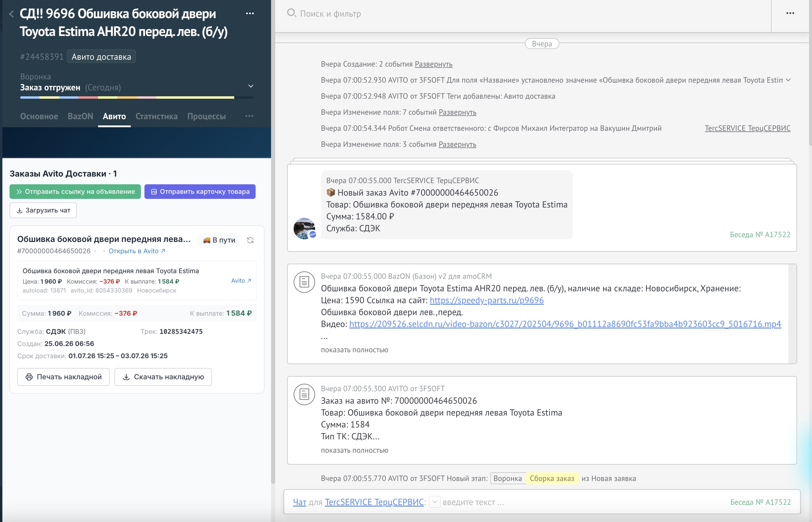Screen dimensions: 812x522
Task: Click the delivery window '01.07.26 15:25 – 03.07.26 15:25'
Action: click(118, 356)
